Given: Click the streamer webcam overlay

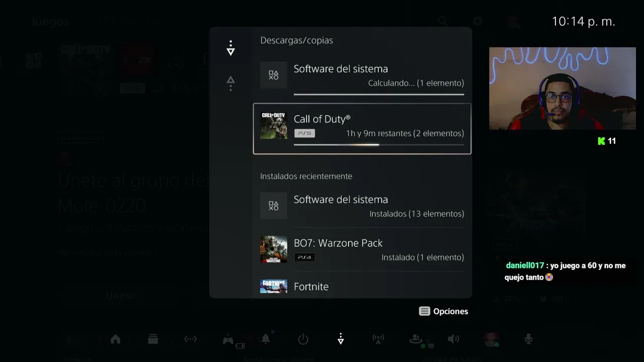Looking at the screenshot, I should [x=562, y=88].
